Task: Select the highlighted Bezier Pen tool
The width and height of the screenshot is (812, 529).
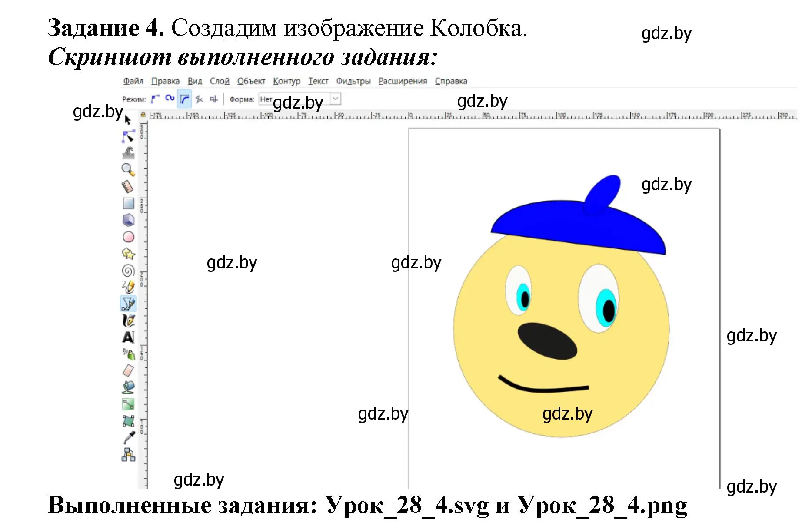Action: [x=128, y=304]
